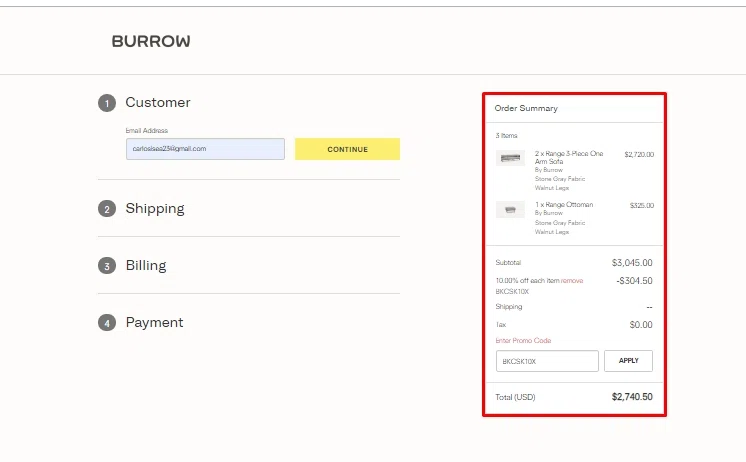Screen dimensions: 746x462
Task: Select the Billing step number 3 icon
Action: 107,266
